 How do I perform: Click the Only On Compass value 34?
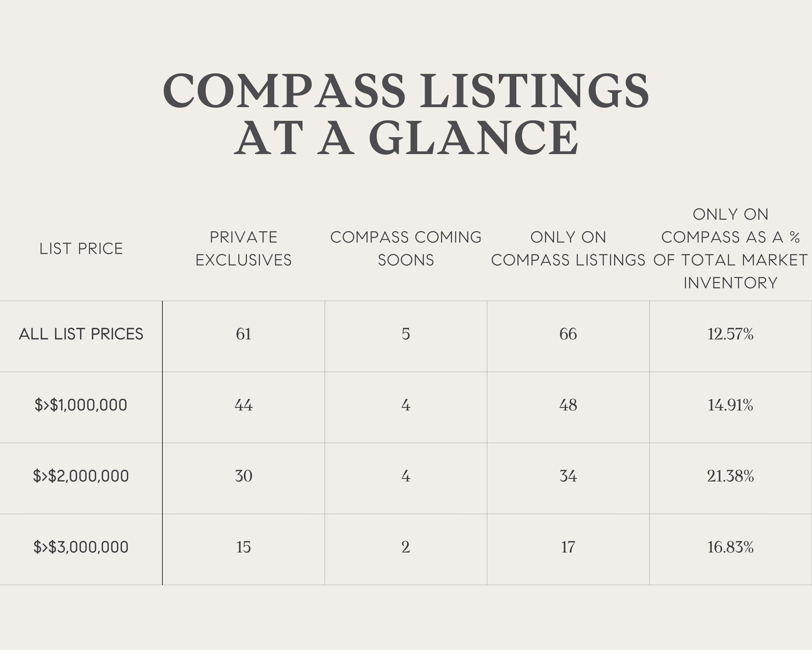[x=568, y=476]
